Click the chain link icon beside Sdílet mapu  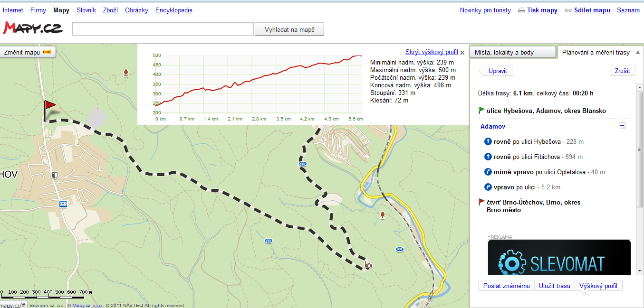click(568, 10)
